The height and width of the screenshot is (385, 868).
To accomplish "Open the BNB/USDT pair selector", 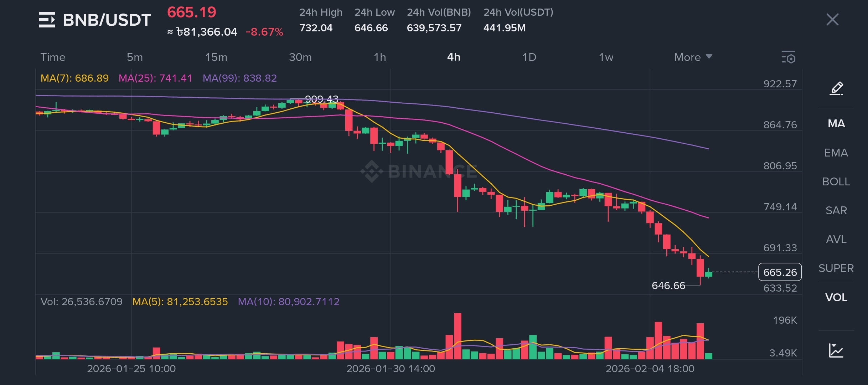I will click(107, 20).
